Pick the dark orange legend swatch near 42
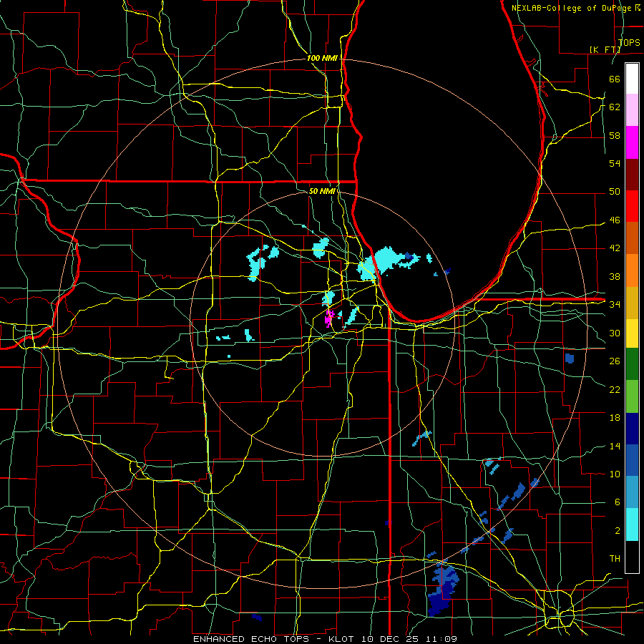This screenshot has height=644, width=644. click(632, 238)
